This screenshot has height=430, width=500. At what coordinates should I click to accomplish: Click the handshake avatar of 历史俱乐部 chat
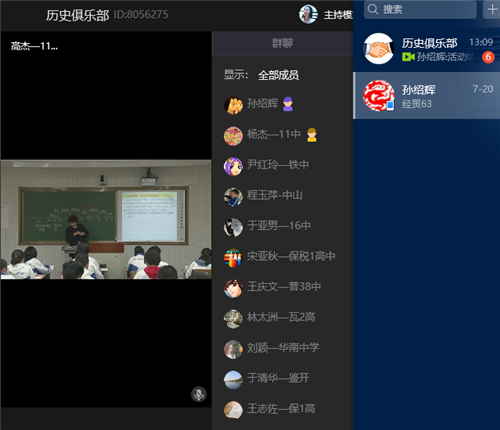click(378, 49)
